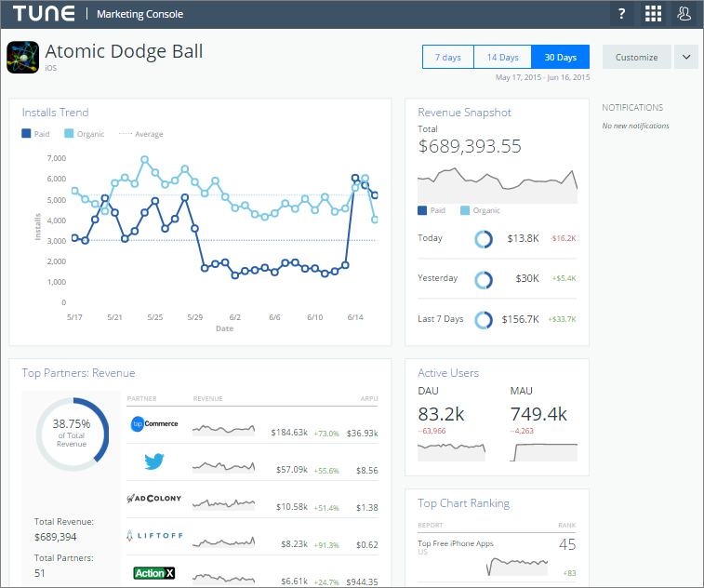The width and height of the screenshot is (704, 588).
Task: Click the ARPU column header
Action: point(369,398)
